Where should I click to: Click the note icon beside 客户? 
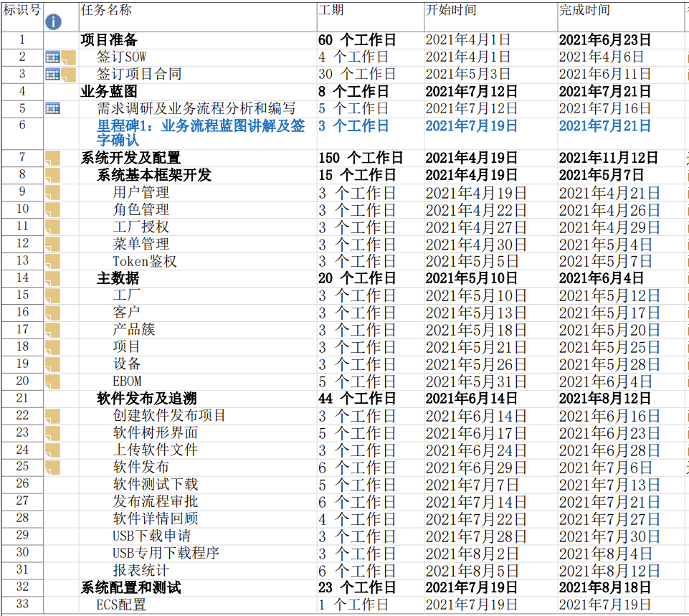coord(53,313)
